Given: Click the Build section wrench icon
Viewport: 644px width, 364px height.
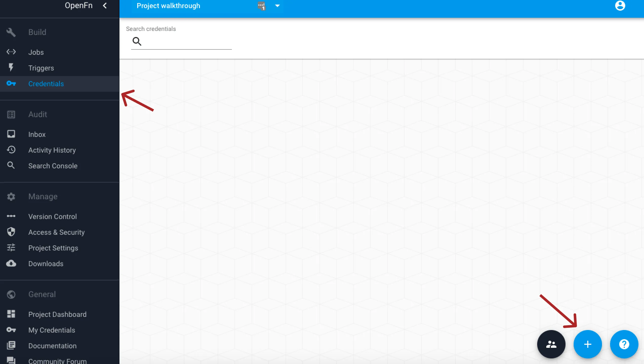Looking at the screenshot, I should (11, 32).
